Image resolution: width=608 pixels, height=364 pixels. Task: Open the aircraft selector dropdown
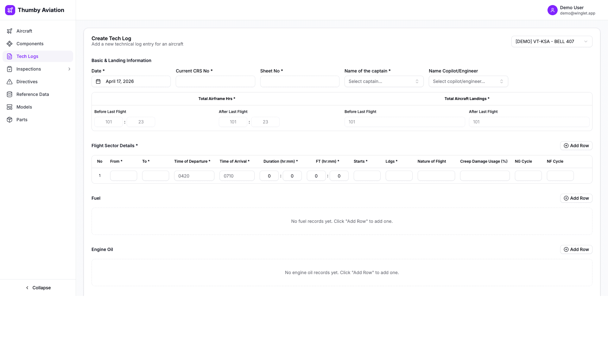click(551, 41)
